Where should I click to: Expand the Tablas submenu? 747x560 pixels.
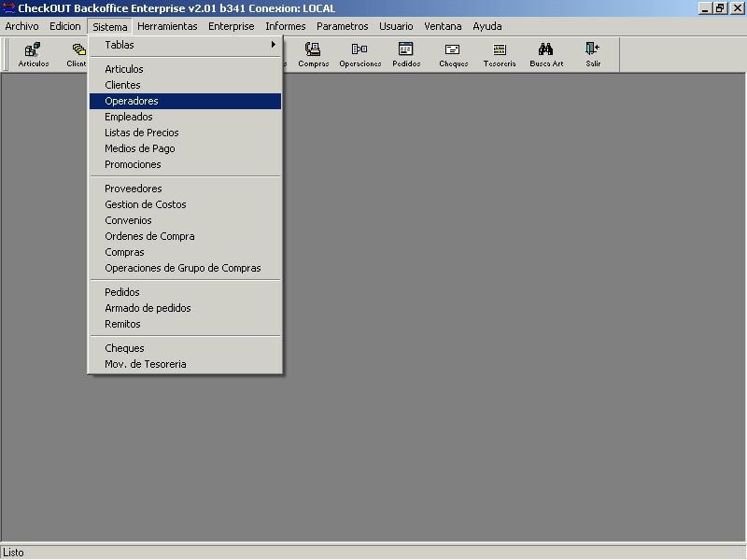point(185,45)
